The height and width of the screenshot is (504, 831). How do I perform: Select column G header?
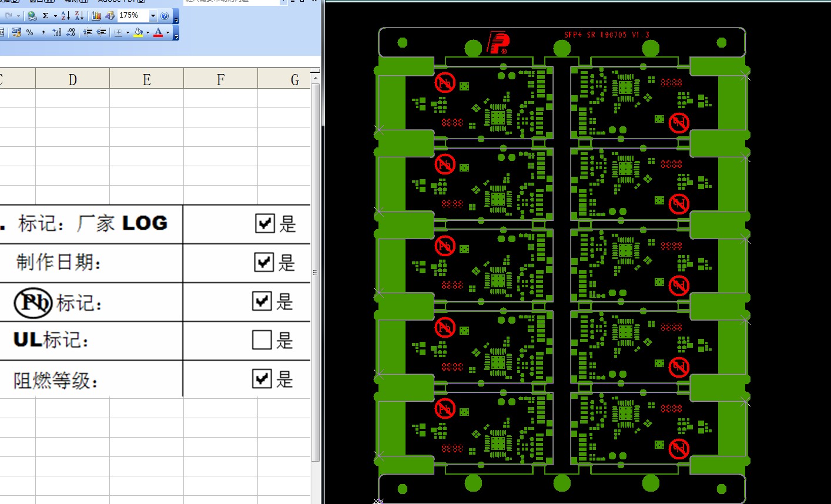(284, 79)
